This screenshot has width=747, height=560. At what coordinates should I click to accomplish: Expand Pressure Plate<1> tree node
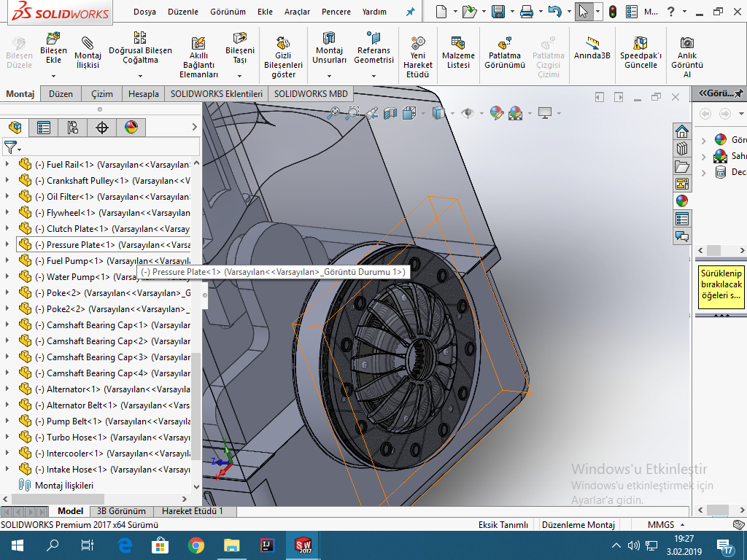coord(7,244)
